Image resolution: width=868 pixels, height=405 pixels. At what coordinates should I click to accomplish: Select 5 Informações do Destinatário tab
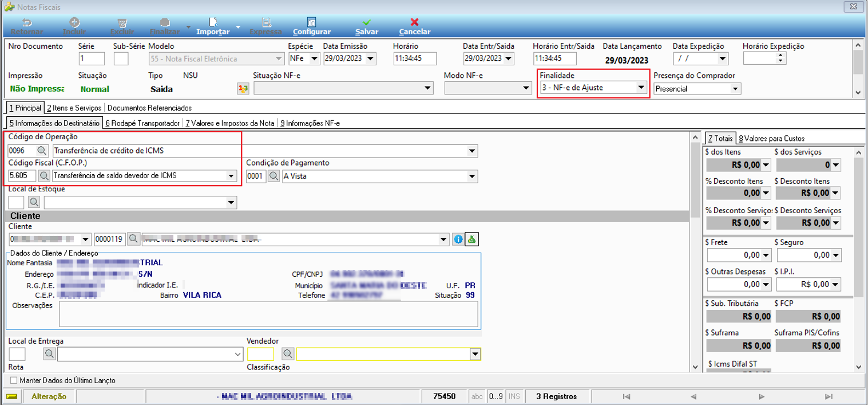click(x=54, y=123)
